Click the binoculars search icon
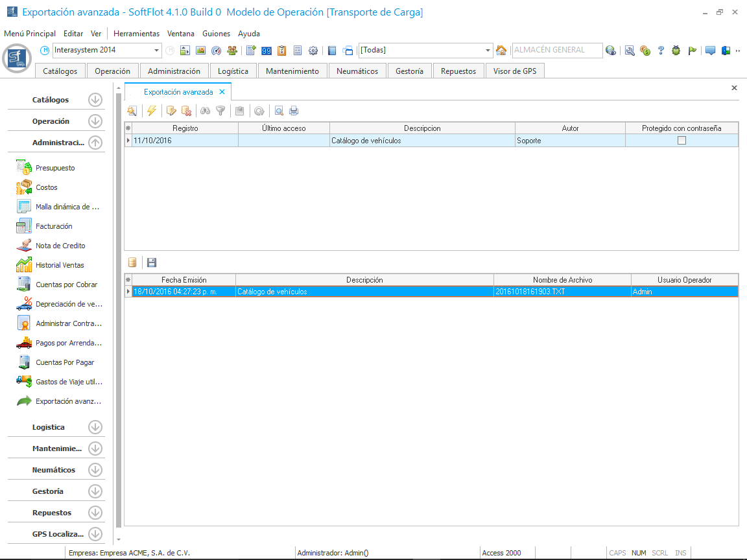This screenshot has width=747, height=560. tap(205, 111)
